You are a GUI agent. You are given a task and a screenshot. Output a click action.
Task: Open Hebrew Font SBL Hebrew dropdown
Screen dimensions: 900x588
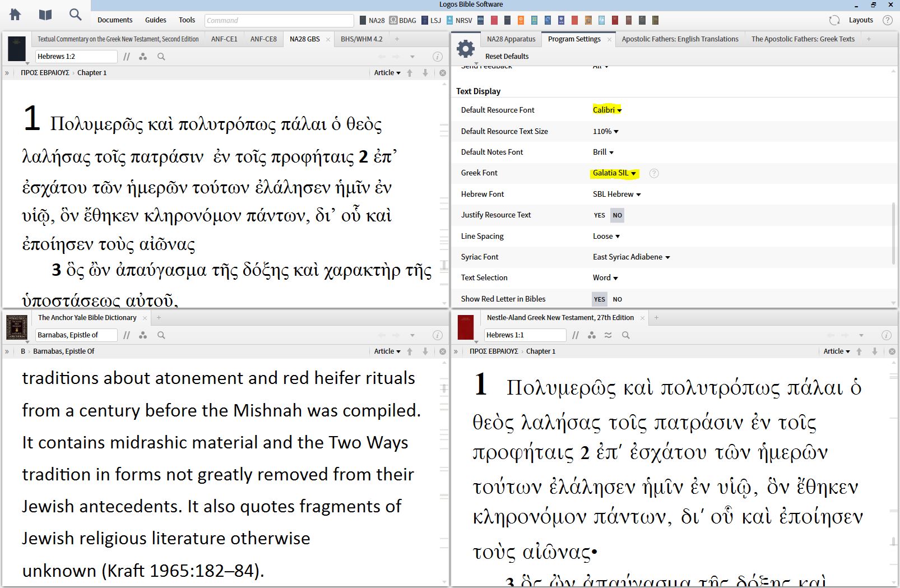617,194
